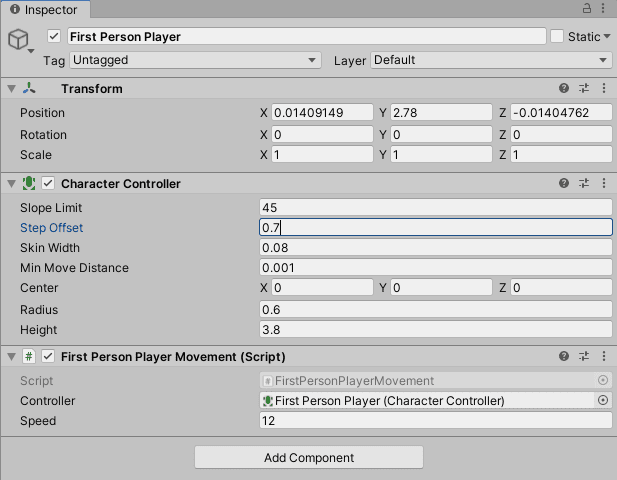Collapse the Transform component foldout
Screen dimensions: 617x480
click(x=11, y=89)
